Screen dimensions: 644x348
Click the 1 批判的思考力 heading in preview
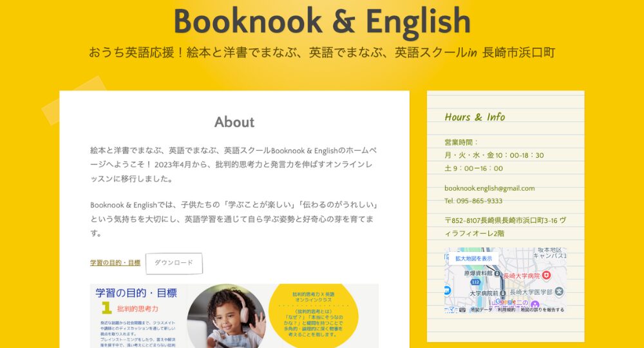pyautogui.click(x=130, y=308)
